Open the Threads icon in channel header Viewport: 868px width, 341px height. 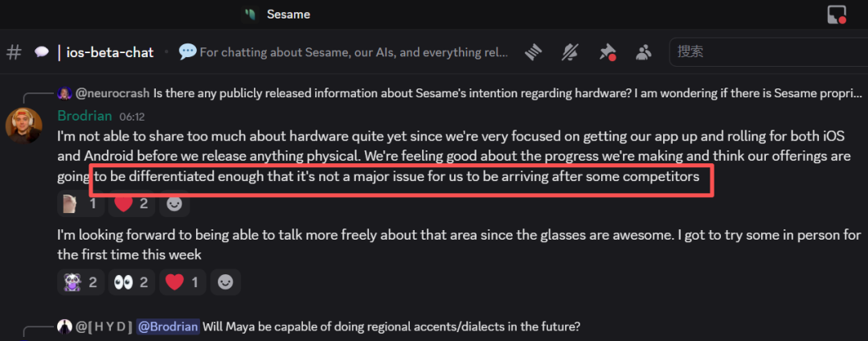(534, 52)
